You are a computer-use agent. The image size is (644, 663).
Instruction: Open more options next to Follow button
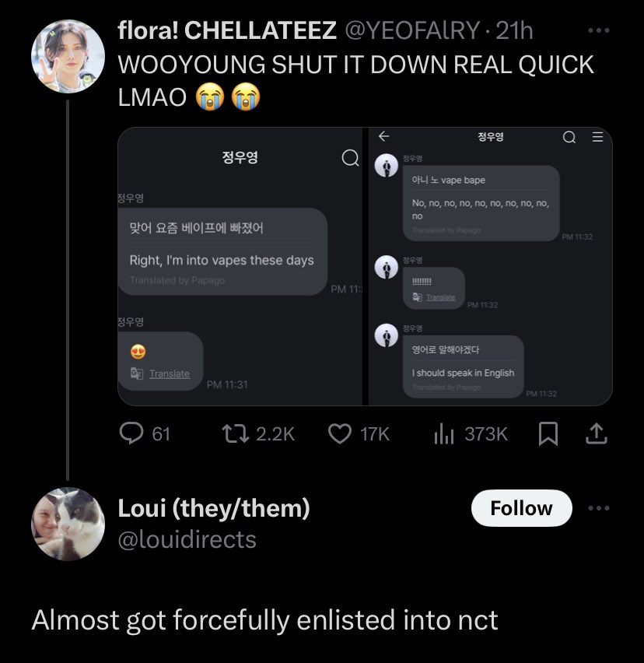(x=599, y=508)
